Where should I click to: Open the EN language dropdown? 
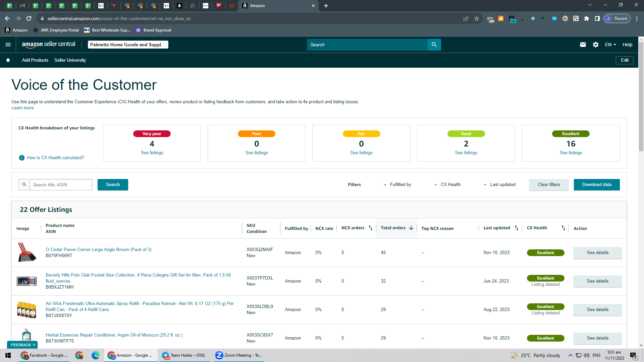click(610, 45)
